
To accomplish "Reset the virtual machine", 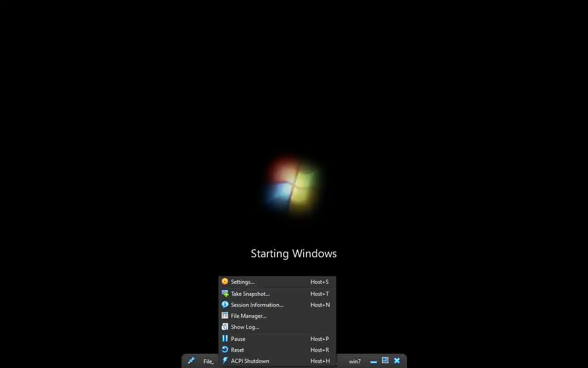I will [x=277, y=350].
